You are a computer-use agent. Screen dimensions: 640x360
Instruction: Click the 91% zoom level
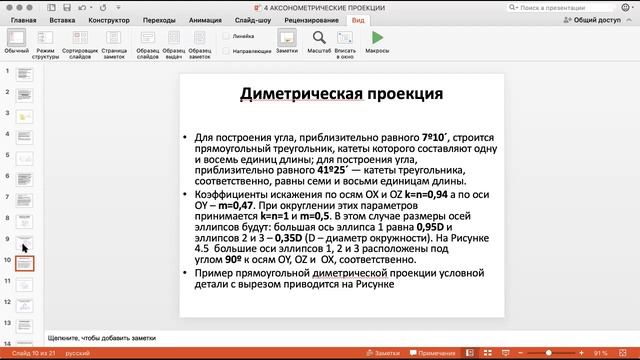coord(600,353)
